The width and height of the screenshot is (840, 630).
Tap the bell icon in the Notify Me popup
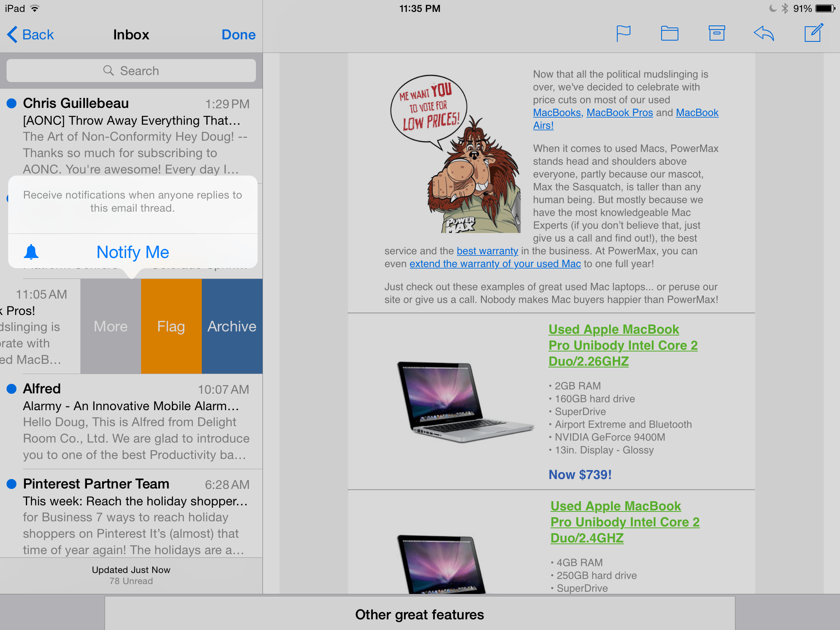pyautogui.click(x=31, y=252)
